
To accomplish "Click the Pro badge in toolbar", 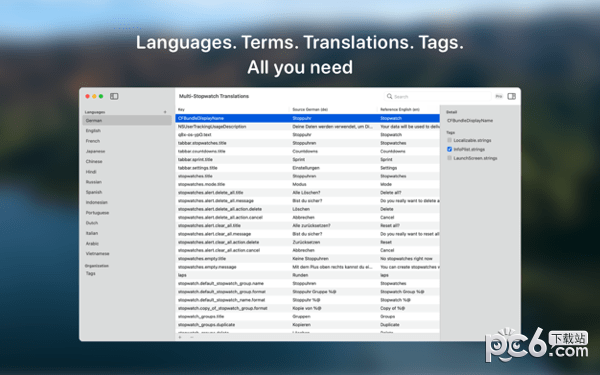I will pyautogui.click(x=499, y=96).
